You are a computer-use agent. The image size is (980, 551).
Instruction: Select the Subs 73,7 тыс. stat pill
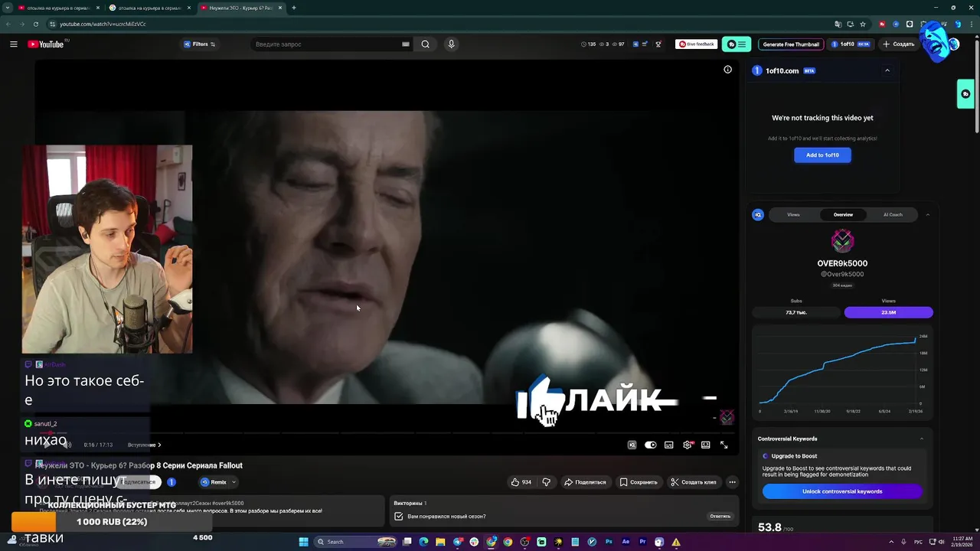(x=796, y=312)
